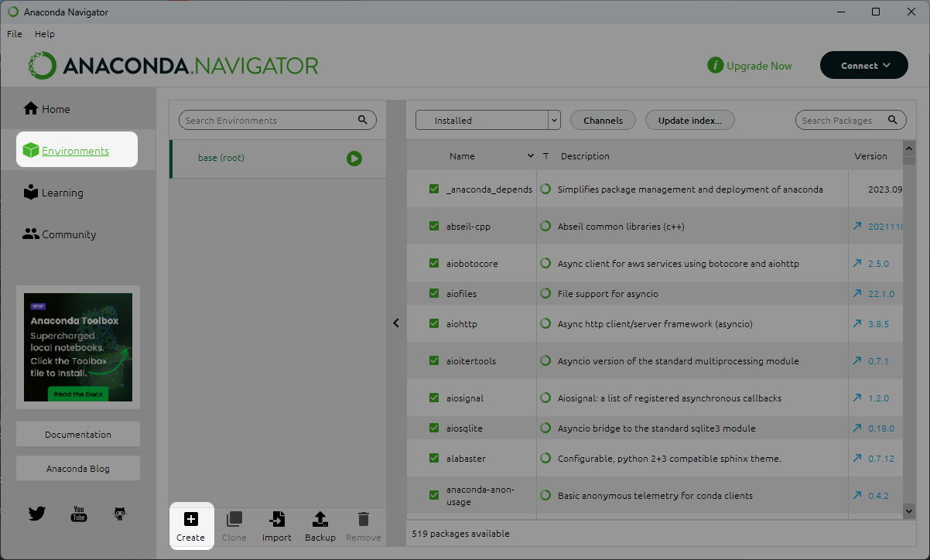Click the Backup environment icon

[320, 519]
